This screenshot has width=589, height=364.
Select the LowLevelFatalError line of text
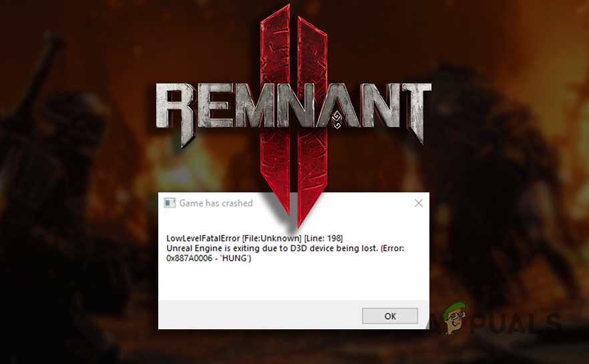[254, 238]
